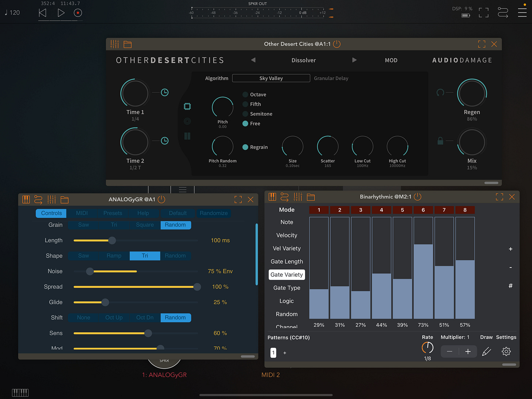The image size is (532, 399).
Task: Toggle the fullscreen icon in top bar
Action: coord(483,12)
